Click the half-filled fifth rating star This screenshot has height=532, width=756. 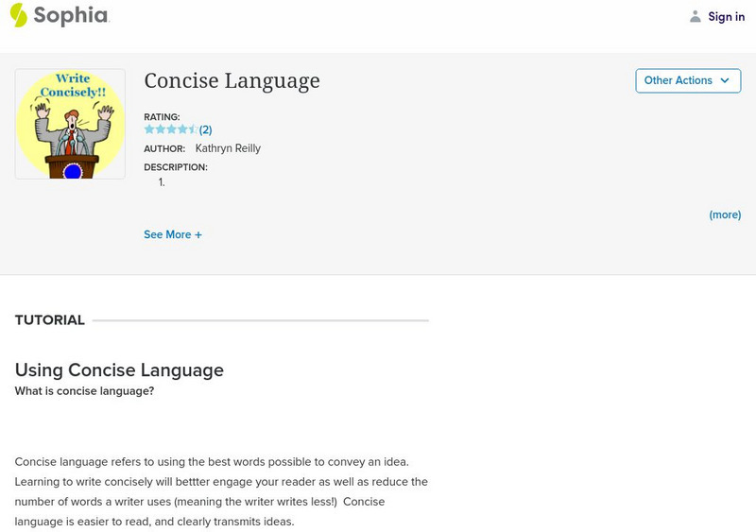pyautogui.click(x=194, y=129)
